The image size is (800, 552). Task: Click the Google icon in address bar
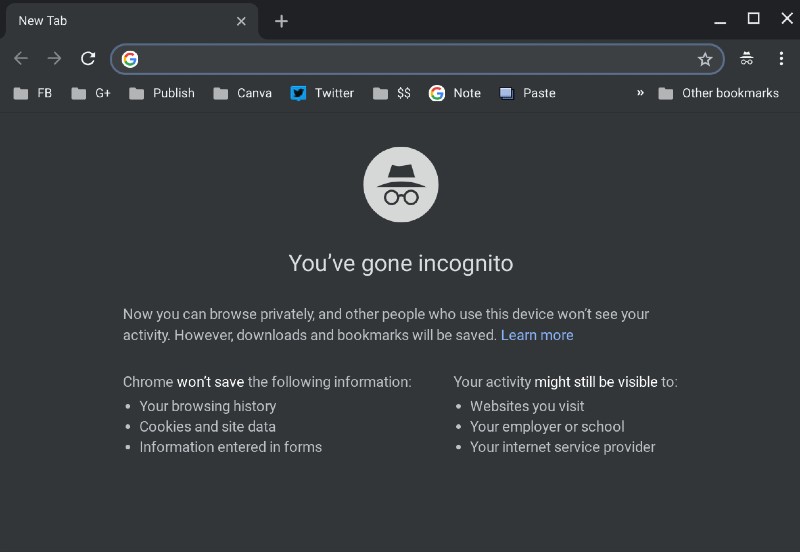[130, 59]
